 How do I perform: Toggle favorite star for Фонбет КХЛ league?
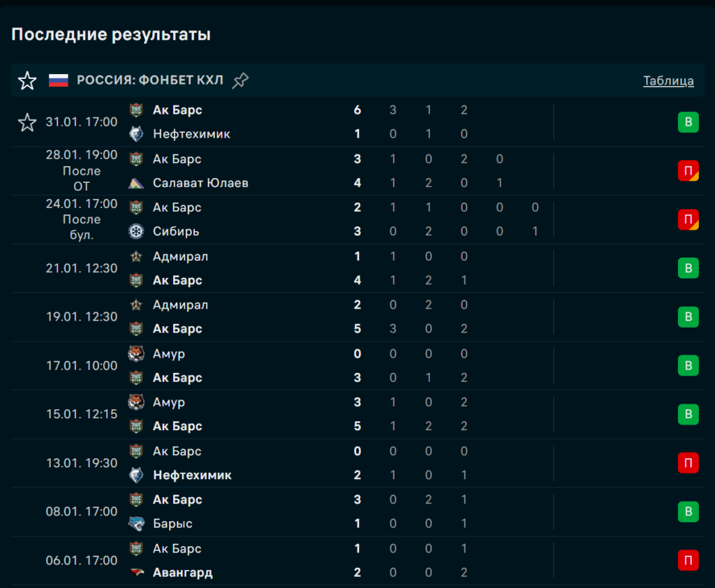click(27, 81)
